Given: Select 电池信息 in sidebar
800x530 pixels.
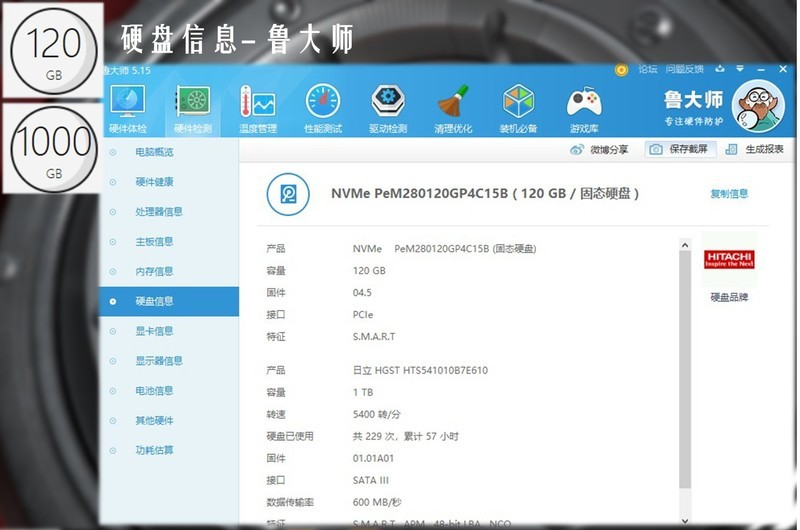Looking at the screenshot, I should 168,391.
